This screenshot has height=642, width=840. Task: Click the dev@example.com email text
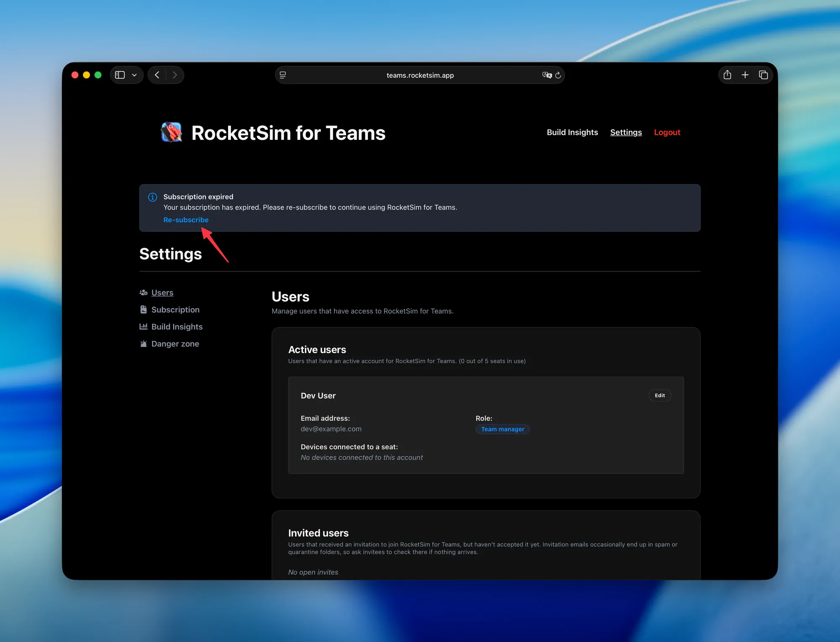click(331, 429)
